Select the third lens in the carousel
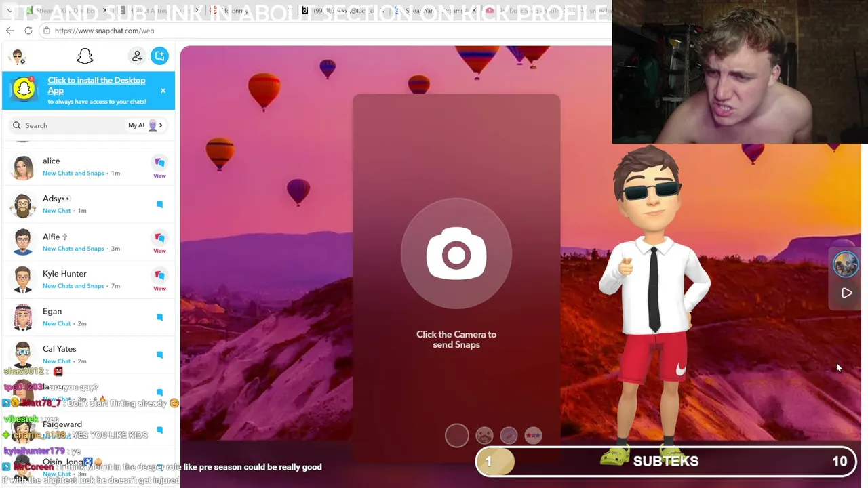 click(x=509, y=435)
